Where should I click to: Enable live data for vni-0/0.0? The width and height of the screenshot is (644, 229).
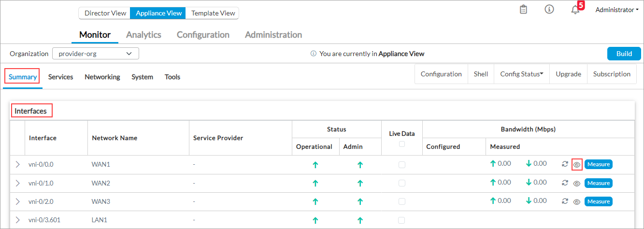pos(402,165)
